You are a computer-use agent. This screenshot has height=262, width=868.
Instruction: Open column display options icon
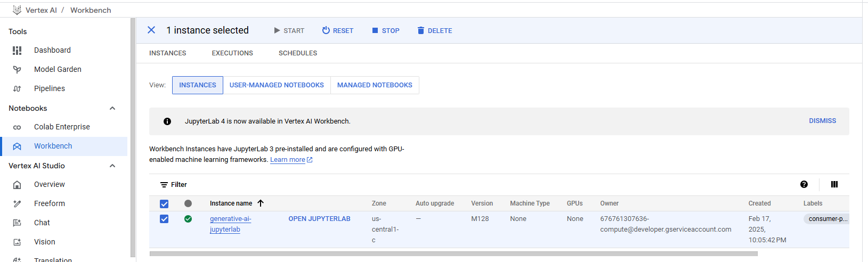[834, 184]
